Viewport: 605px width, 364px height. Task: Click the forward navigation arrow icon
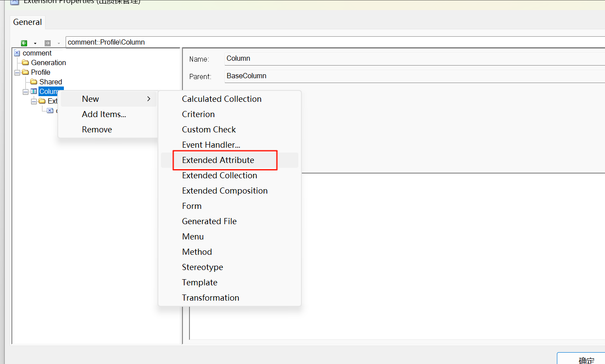pyautogui.click(x=47, y=43)
